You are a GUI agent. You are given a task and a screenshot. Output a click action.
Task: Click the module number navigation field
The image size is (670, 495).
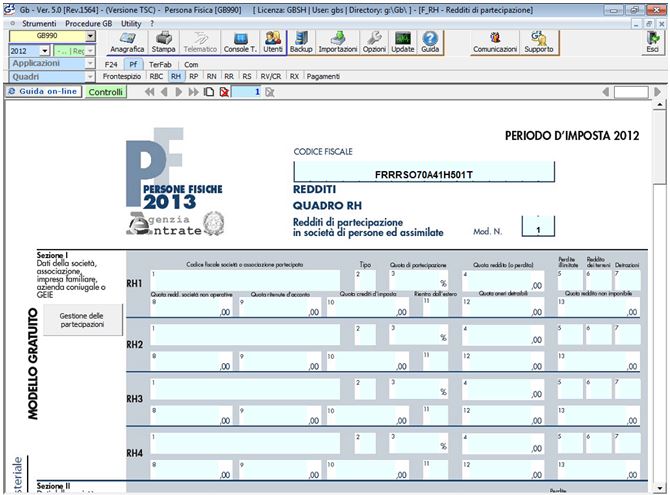246,92
